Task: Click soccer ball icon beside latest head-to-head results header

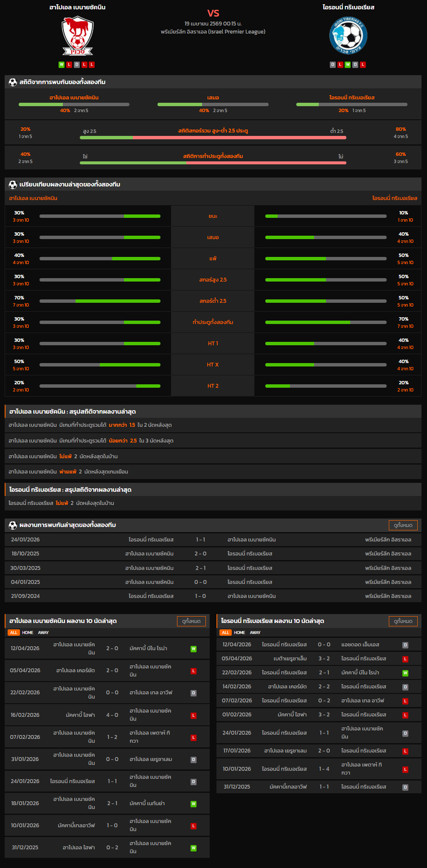Action: pyautogui.click(x=13, y=525)
